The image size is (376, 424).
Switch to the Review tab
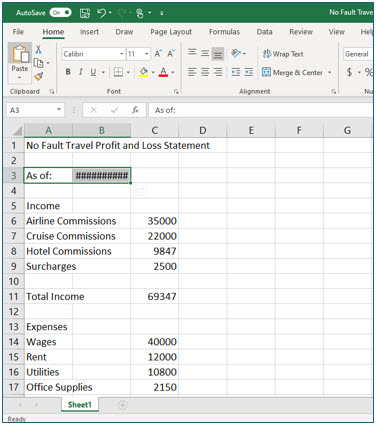tap(301, 32)
